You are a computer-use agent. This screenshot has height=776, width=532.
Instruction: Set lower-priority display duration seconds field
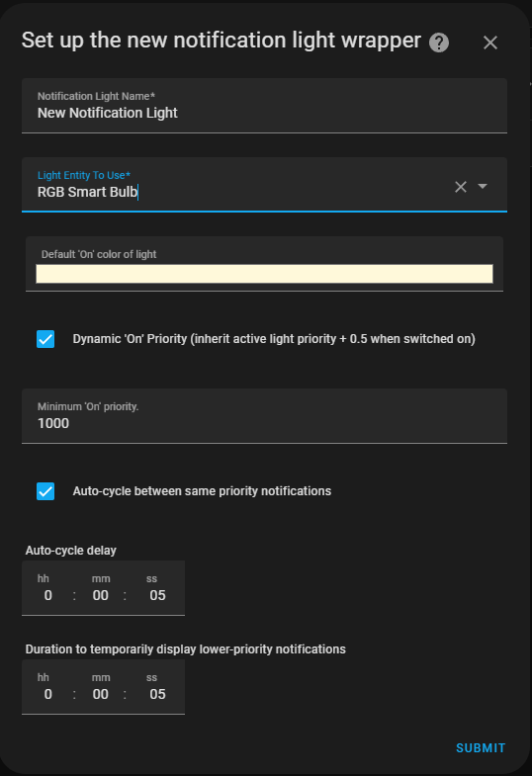pyautogui.click(x=157, y=694)
